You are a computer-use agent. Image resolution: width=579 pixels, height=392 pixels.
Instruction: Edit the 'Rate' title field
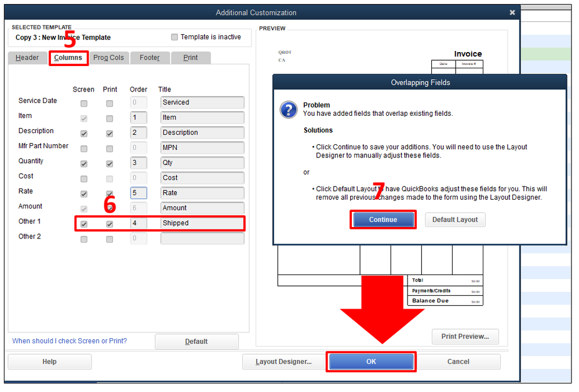(202, 193)
